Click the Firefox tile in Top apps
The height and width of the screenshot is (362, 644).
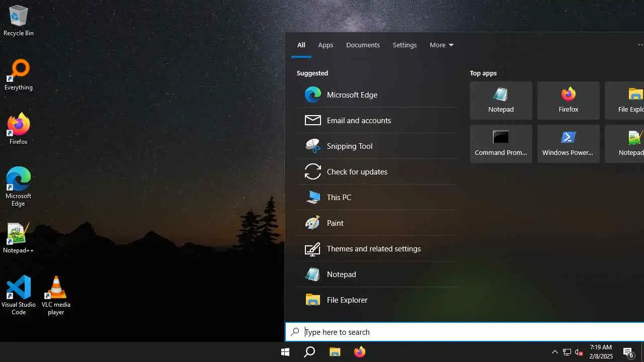(x=568, y=101)
